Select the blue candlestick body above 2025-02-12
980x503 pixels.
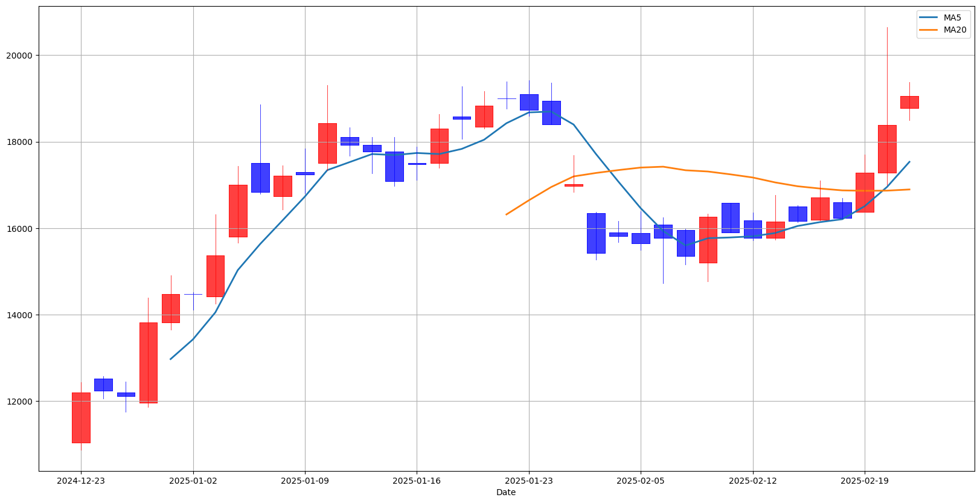[753, 229]
